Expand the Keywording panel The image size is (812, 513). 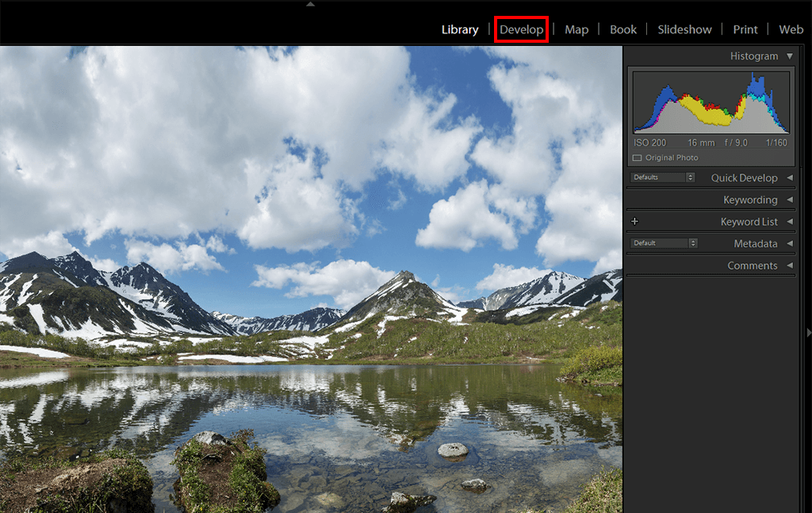pyautogui.click(x=790, y=199)
